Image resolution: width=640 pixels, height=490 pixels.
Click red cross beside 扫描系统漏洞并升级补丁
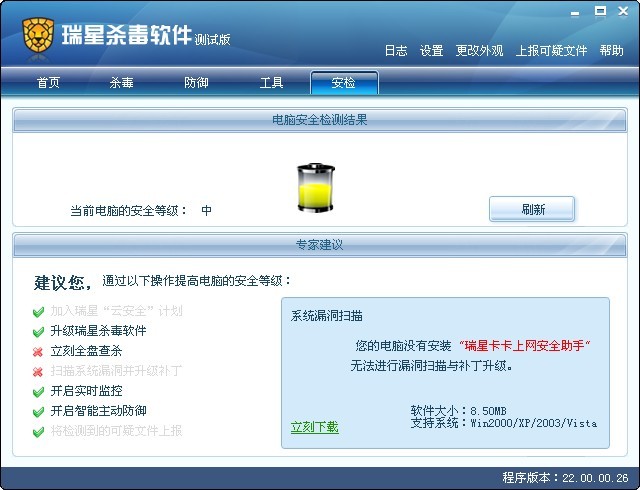pos(38,372)
